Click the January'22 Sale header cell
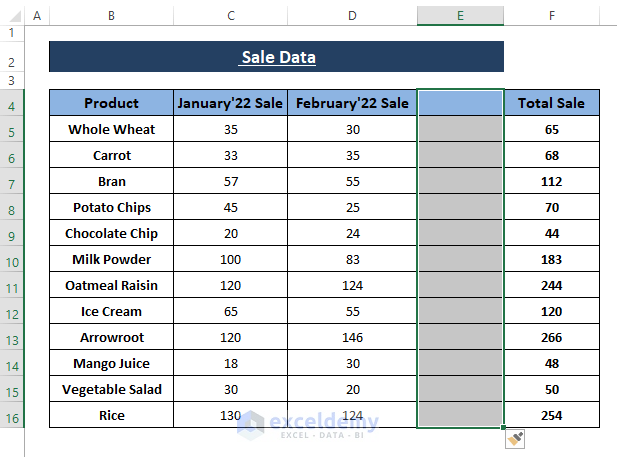This screenshot has width=617, height=457. [230, 103]
